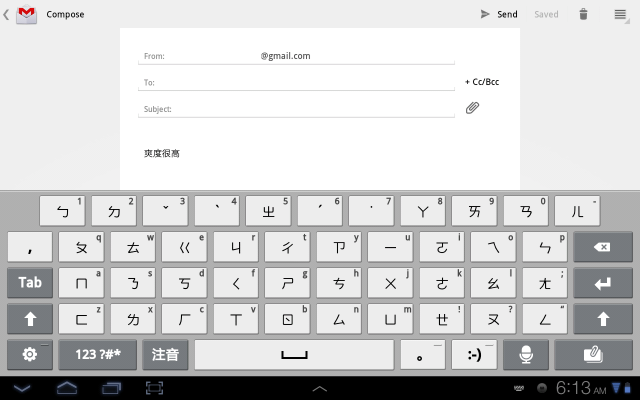The image size is (640, 400).
Task: Tap the ㄐ key labeled r
Action: (x=236, y=247)
